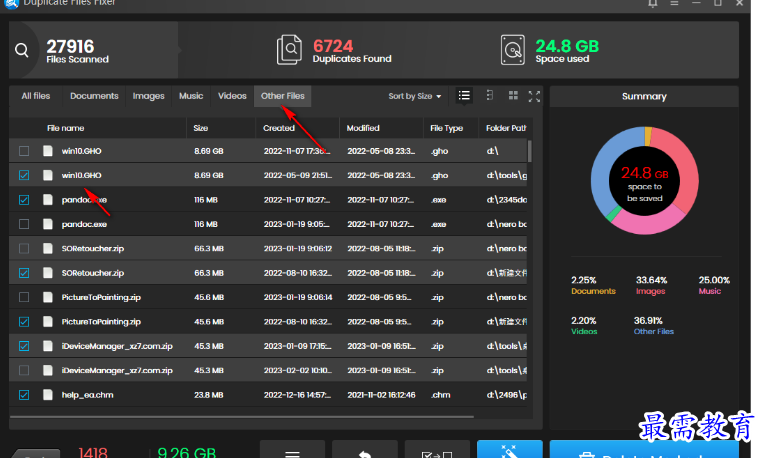Viewport: 763px width, 458px height.
Task: Uncheck win10.GHO created 2022-05-09
Action: pos(24,175)
